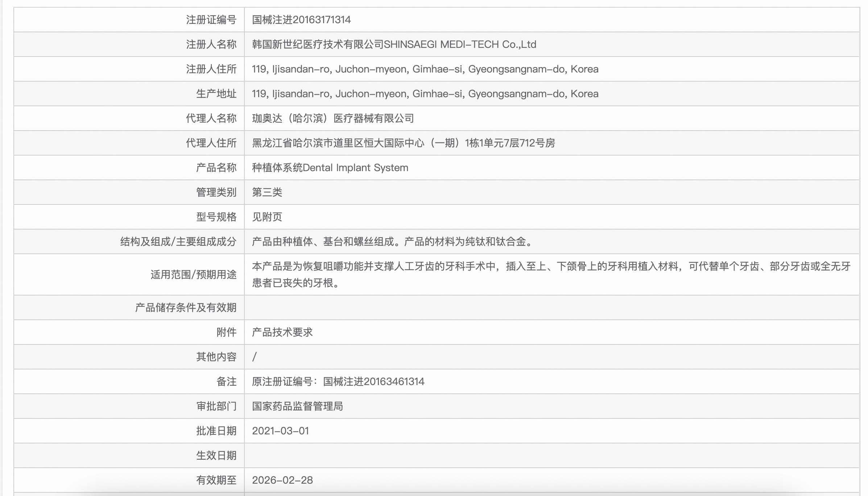Screen dimensions: 868x496
Task: Click the 其他内容 slash value
Action: (x=255, y=357)
